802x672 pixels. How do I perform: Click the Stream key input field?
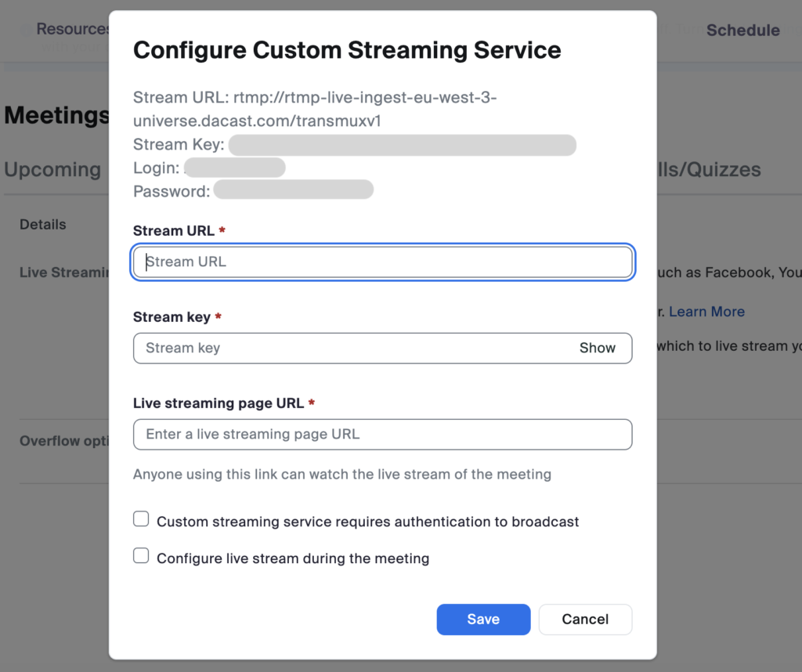[x=352, y=348]
